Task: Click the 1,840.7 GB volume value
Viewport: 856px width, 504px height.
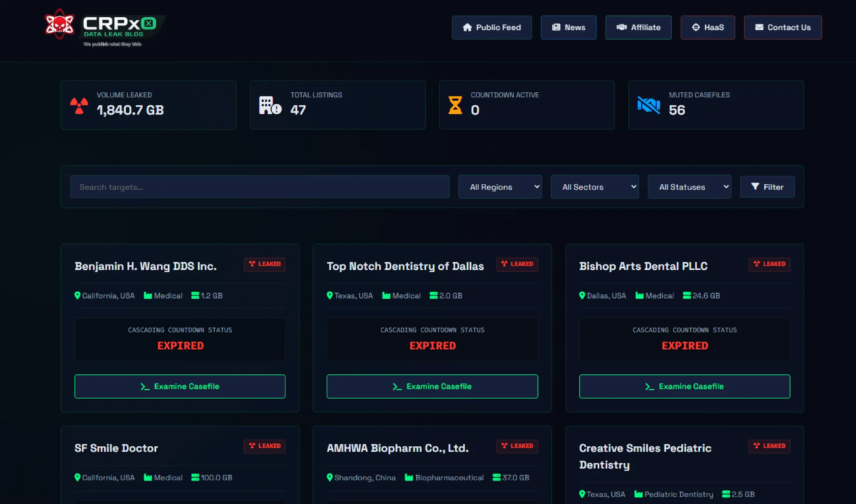Action: [x=130, y=110]
